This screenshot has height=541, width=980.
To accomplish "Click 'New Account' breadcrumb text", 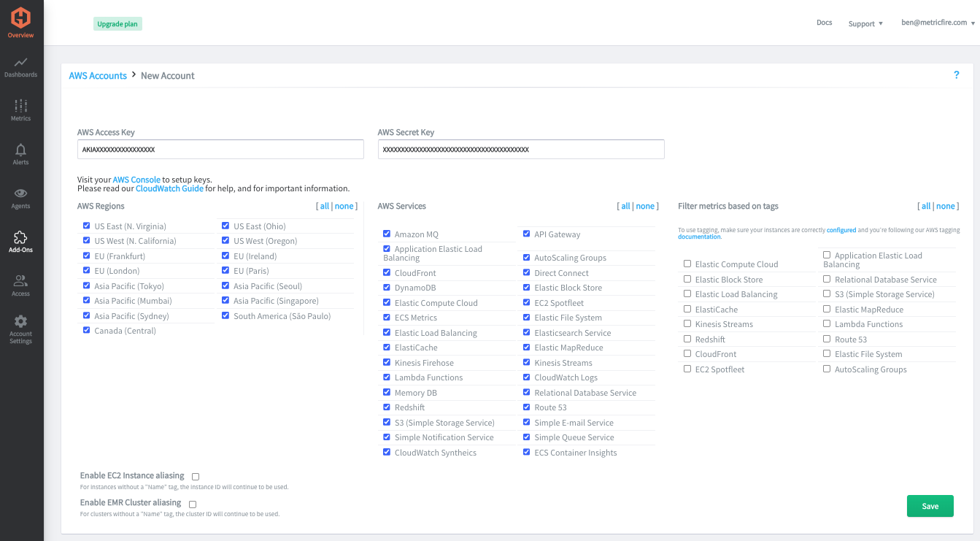I will point(168,76).
